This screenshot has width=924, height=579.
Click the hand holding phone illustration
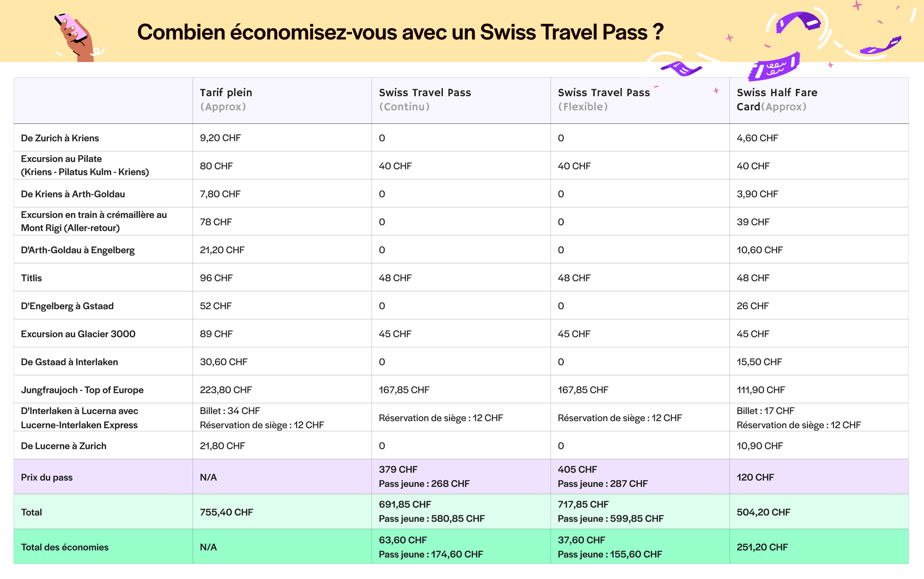pos(76,36)
